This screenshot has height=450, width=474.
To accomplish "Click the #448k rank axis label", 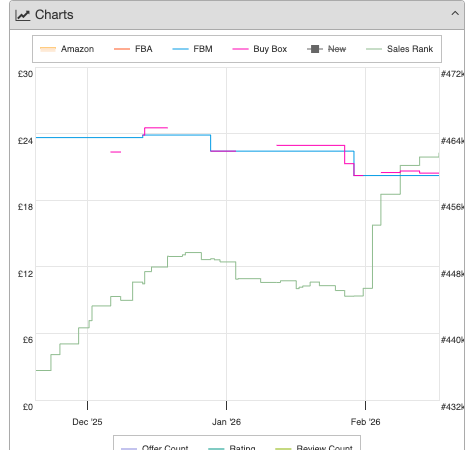I will pyautogui.click(x=452, y=274).
